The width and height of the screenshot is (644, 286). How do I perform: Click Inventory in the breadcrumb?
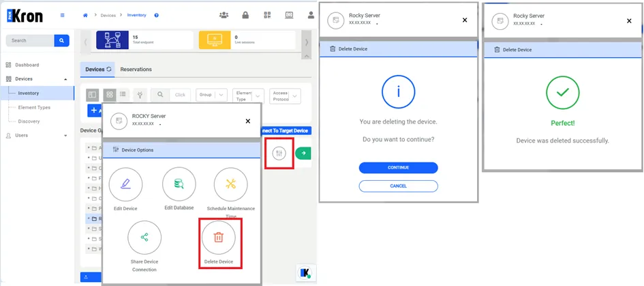click(x=137, y=15)
